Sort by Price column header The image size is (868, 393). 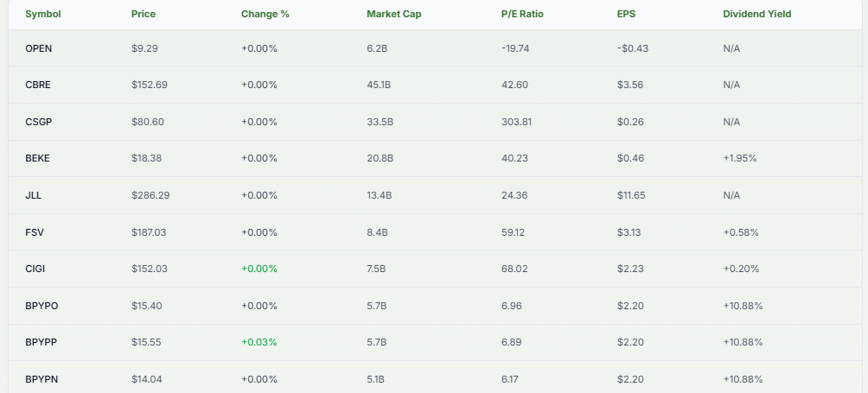(144, 14)
